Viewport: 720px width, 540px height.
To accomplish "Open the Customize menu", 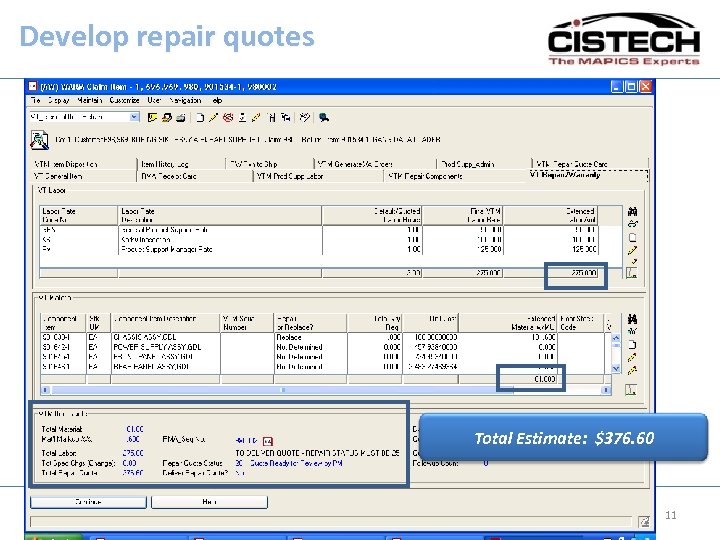I will (x=124, y=100).
